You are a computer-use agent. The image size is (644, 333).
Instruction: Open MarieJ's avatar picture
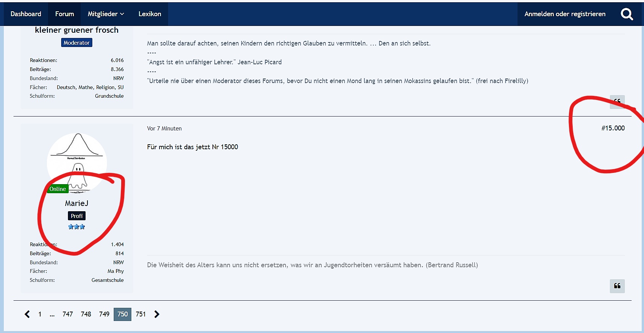77,162
